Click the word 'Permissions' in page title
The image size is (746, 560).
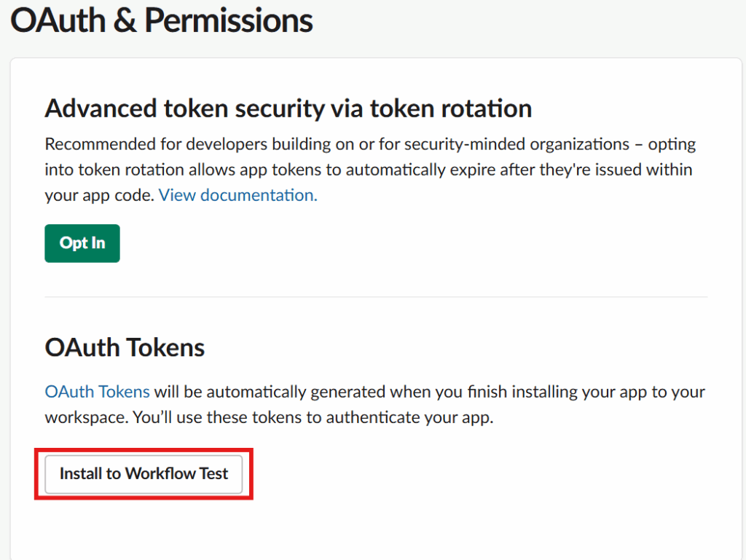228,20
